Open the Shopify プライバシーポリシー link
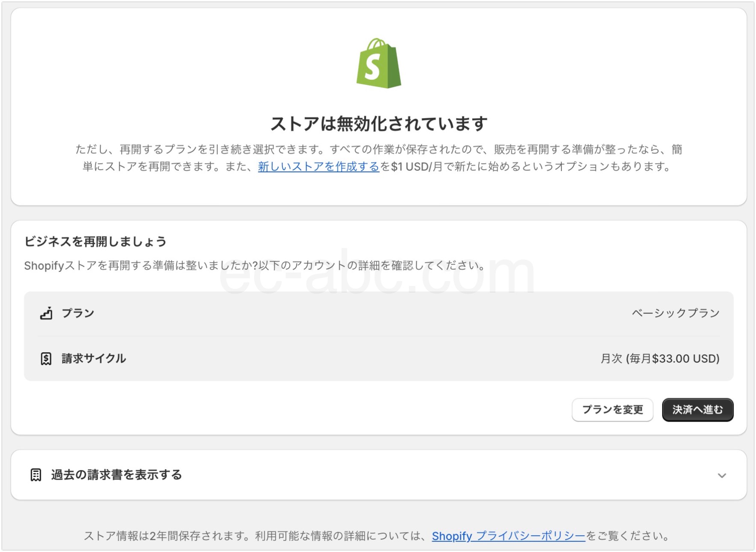 tap(508, 536)
